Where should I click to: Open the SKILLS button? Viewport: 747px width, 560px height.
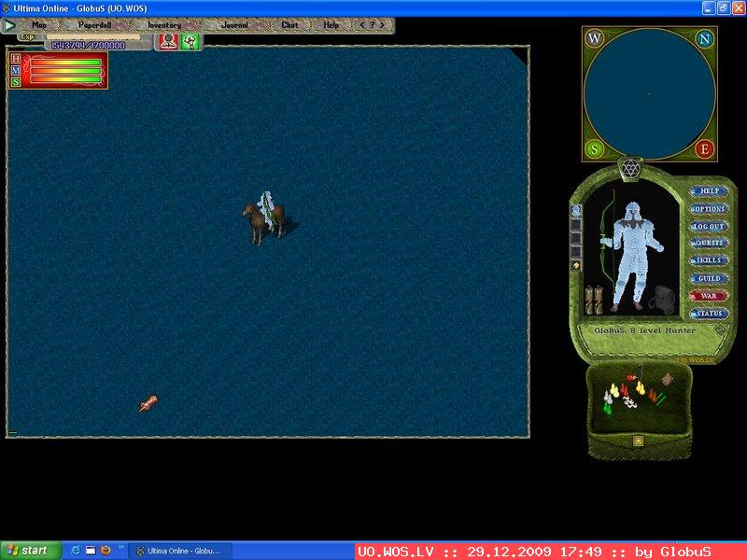point(709,260)
